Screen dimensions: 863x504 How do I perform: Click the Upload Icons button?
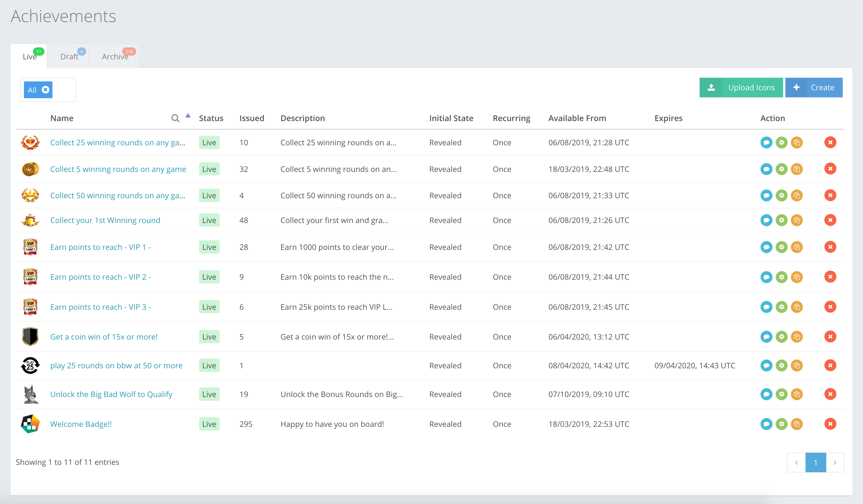coord(741,88)
